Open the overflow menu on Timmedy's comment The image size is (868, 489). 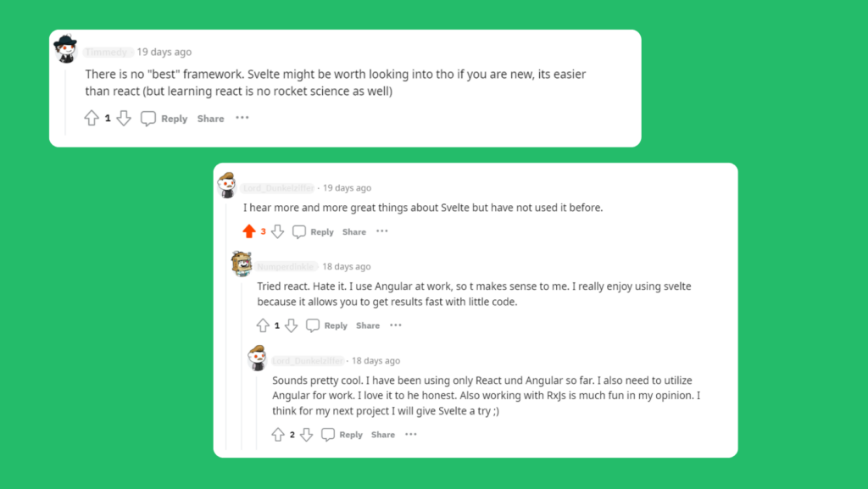(242, 118)
